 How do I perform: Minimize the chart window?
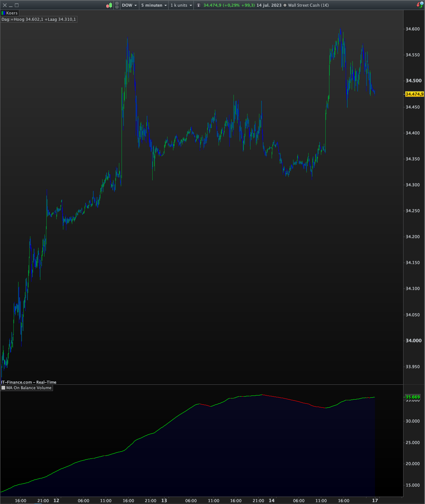pos(11,5)
